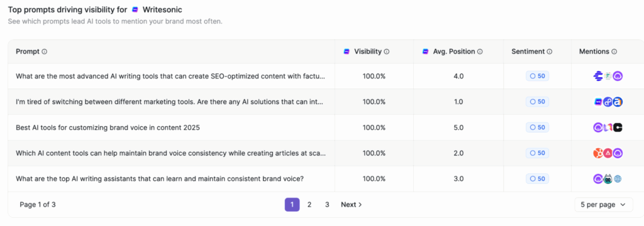Open prompt 'Which AI content tools can help maintain'

click(171, 153)
